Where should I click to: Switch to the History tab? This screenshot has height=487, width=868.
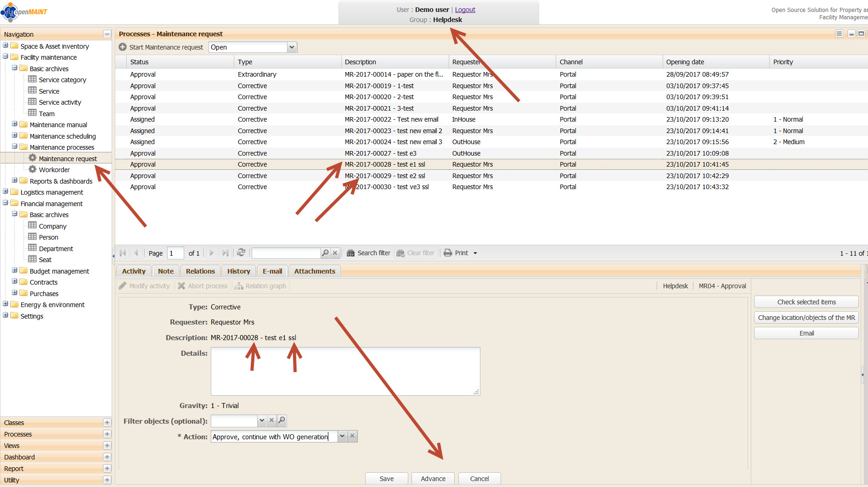238,271
